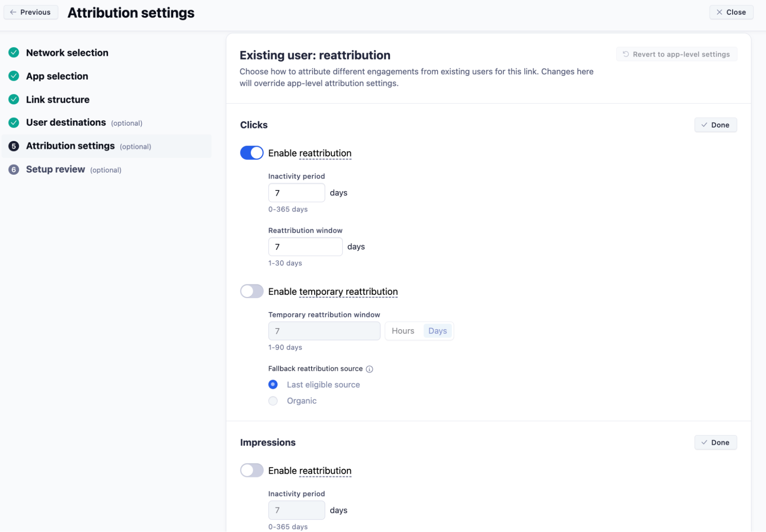Turn on Impressions reattribution toggle
This screenshot has width=766, height=532.
tap(252, 470)
